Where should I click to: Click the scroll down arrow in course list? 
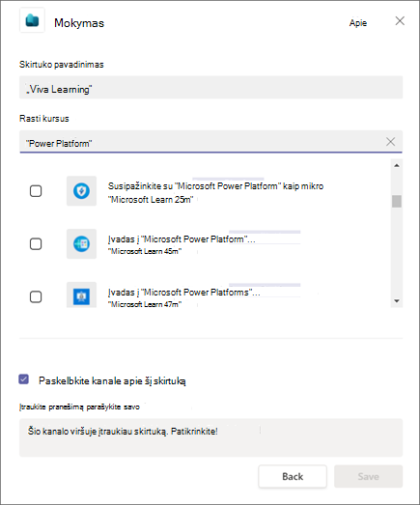(397, 301)
